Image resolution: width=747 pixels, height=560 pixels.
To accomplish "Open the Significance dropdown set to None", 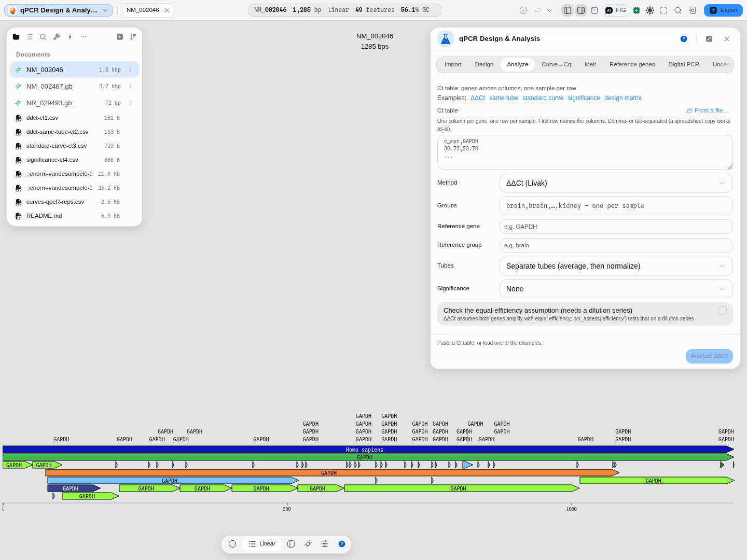I will pos(616,289).
